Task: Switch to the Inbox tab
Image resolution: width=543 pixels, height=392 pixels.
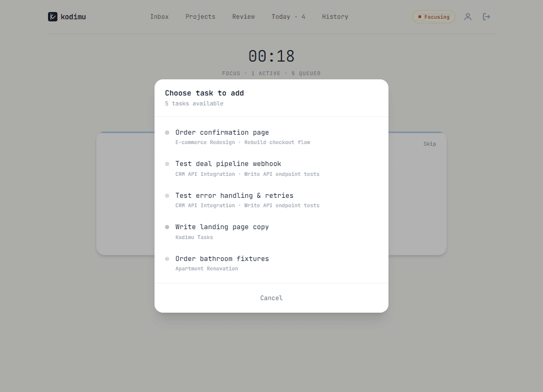Action: click(x=159, y=16)
